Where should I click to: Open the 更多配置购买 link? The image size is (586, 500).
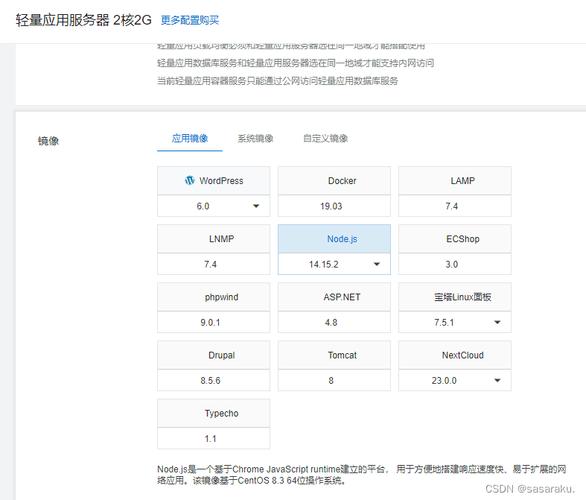[x=190, y=20]
